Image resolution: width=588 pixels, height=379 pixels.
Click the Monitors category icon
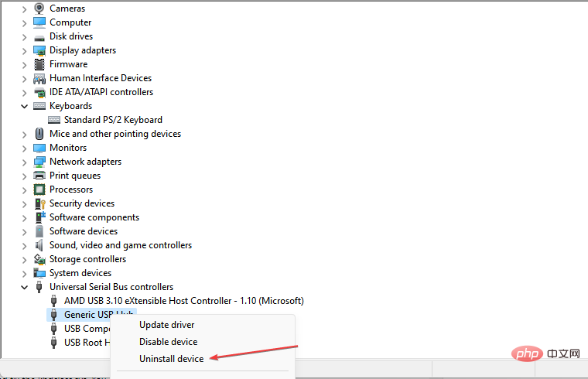click(x=39, y=148)
